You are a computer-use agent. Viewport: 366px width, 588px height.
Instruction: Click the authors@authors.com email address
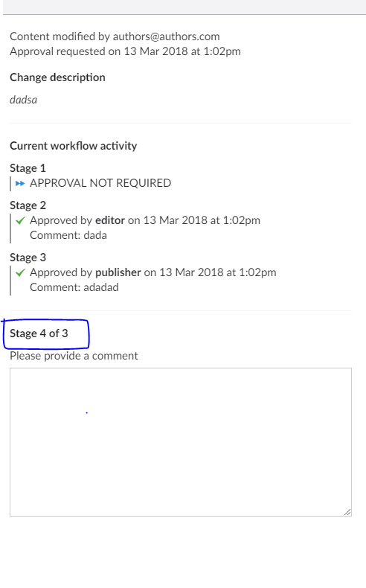[x=167, y=36]
